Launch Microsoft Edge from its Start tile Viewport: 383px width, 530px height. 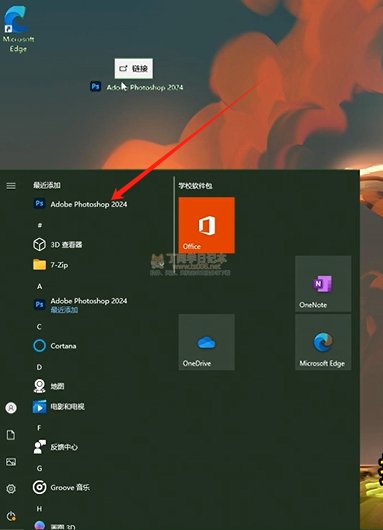(x=323, y=342)
